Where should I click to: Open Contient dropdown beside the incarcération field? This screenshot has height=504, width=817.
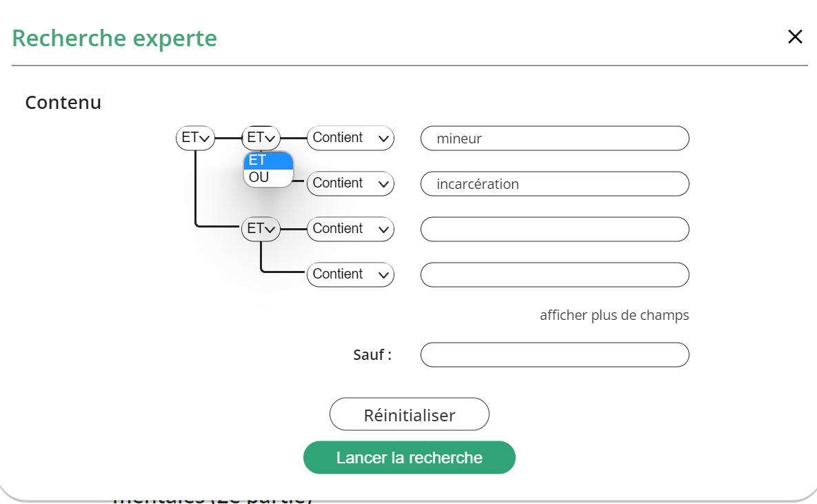pyautogui.click(x=350, y=183)
